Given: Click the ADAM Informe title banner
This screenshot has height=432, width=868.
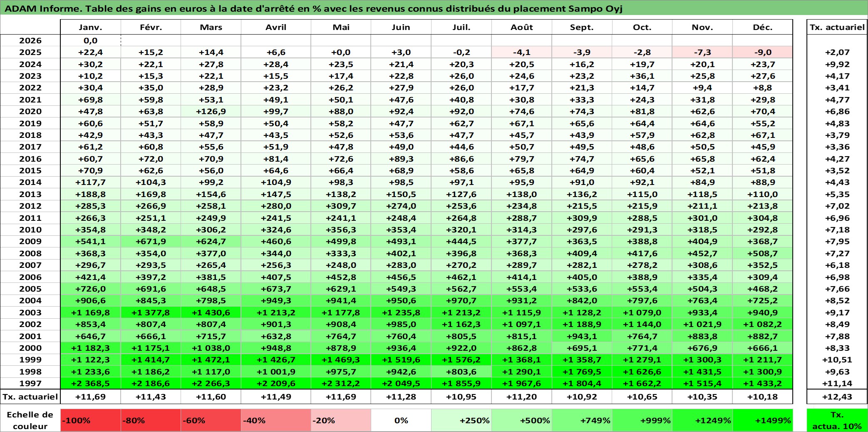Looking at the screenshot, I should [434, 8].
